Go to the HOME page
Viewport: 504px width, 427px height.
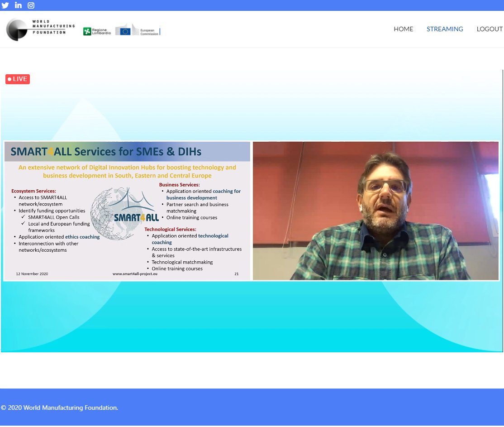point(404,29)
